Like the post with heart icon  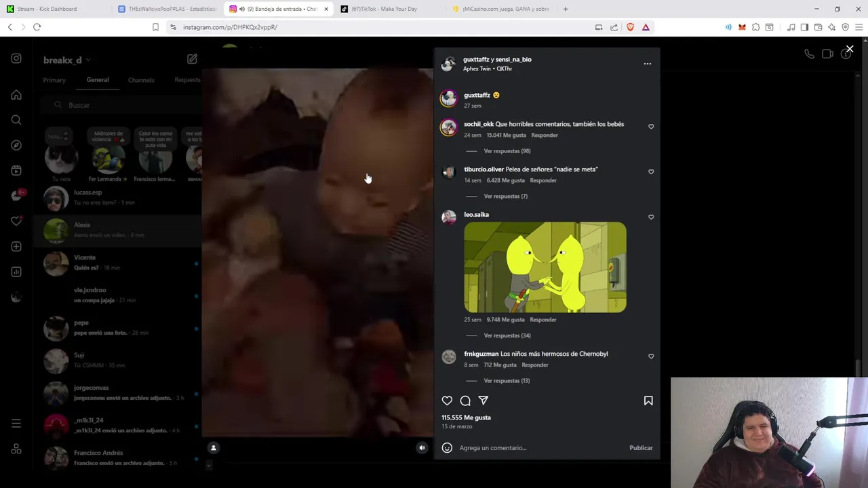(447, 401)
